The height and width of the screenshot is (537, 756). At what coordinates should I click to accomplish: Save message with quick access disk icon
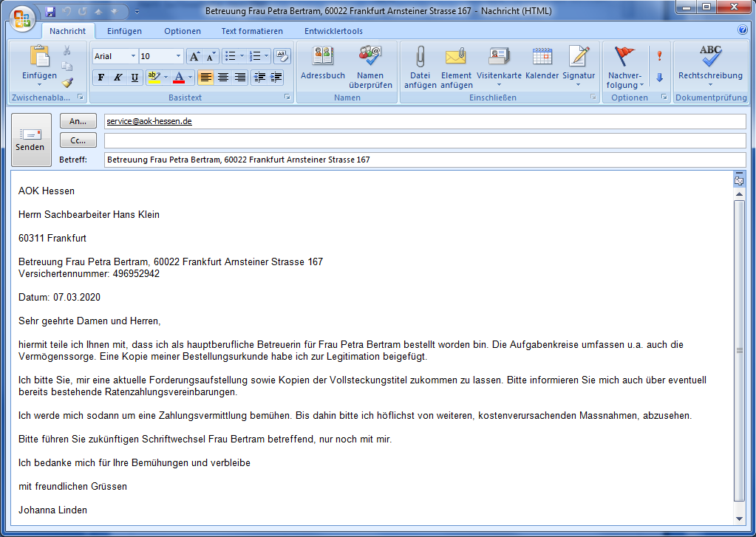(x=50, y=11)
